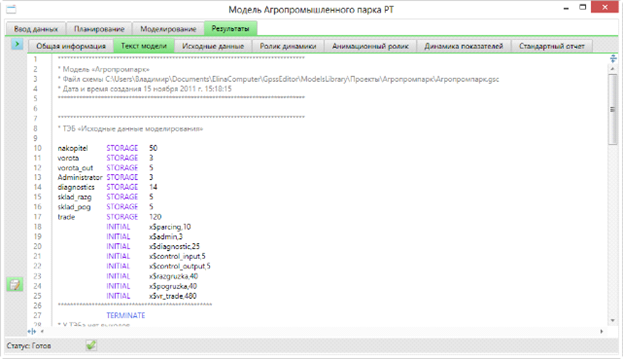624x360 pixels.
Task: Click the creation date comment on line 4
Action: [x=144, y=89]
